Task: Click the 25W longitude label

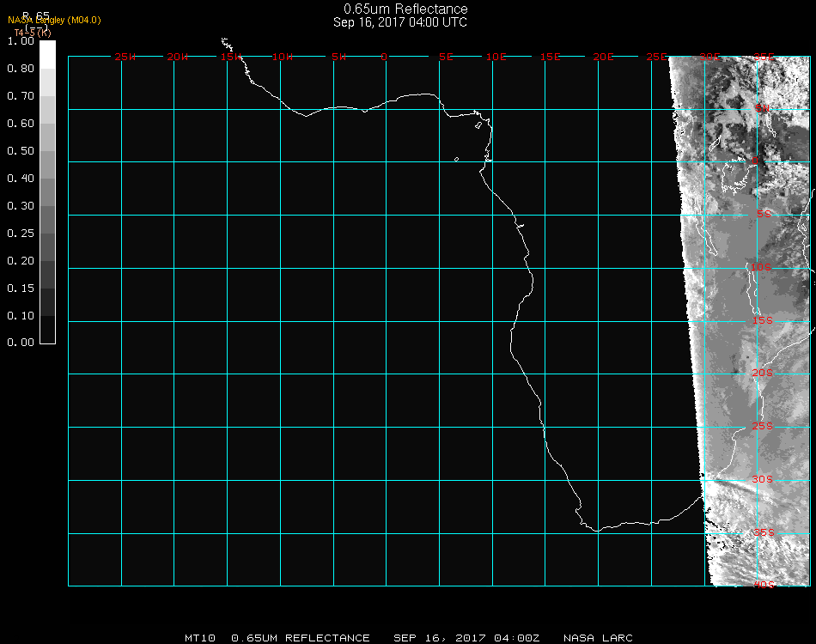Action: coord(125,57)
